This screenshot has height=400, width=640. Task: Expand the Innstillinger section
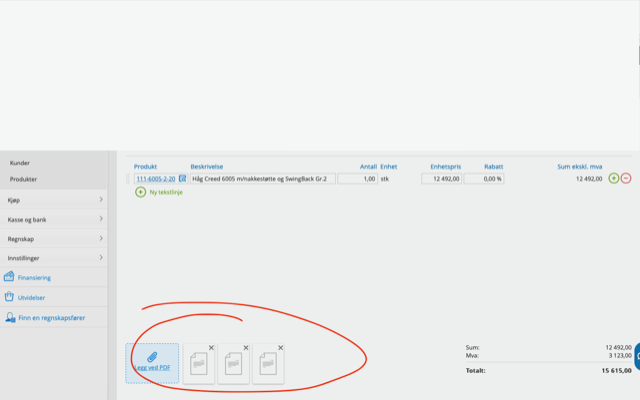tap(53, 258)
